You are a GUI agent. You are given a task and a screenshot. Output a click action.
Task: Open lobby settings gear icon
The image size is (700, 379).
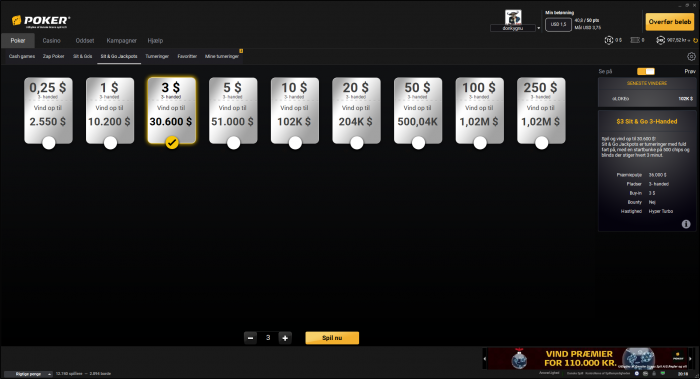click(691, 57)
